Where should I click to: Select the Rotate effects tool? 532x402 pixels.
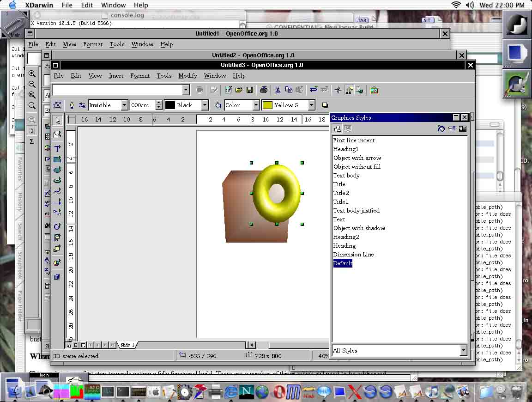(57, 226)
